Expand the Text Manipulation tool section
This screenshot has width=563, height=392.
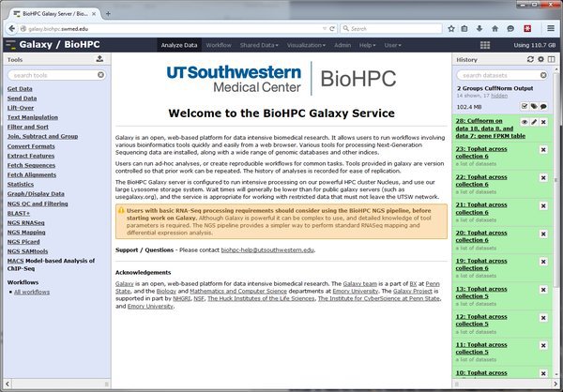point(33,117)
